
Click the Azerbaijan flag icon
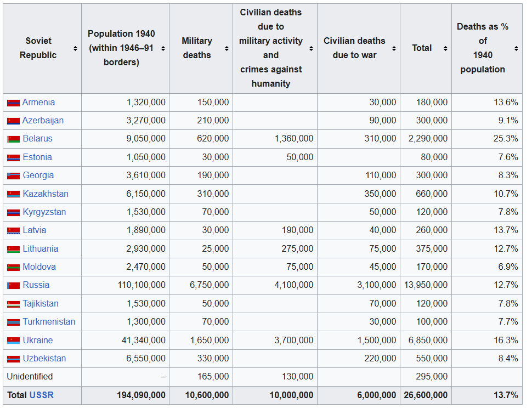(13, 121)
